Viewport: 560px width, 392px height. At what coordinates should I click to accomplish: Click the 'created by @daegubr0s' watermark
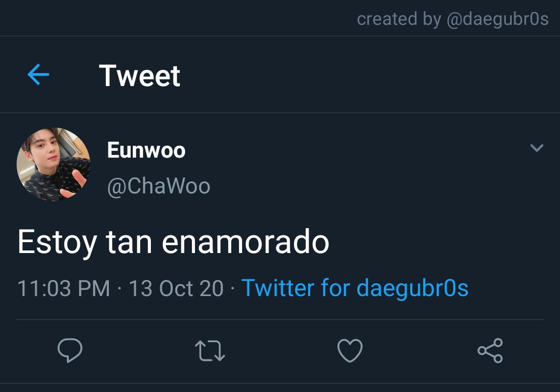453,19
